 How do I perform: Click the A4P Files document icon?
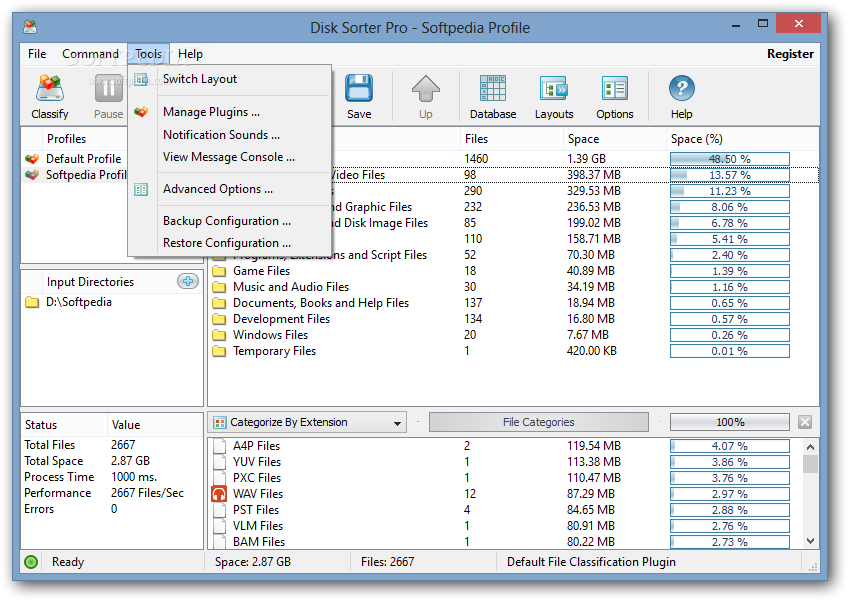pos(219,446)
